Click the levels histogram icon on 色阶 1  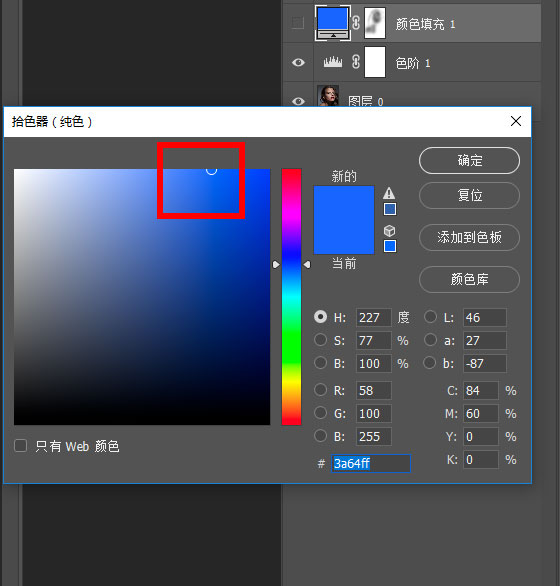(x=333, y=62)
